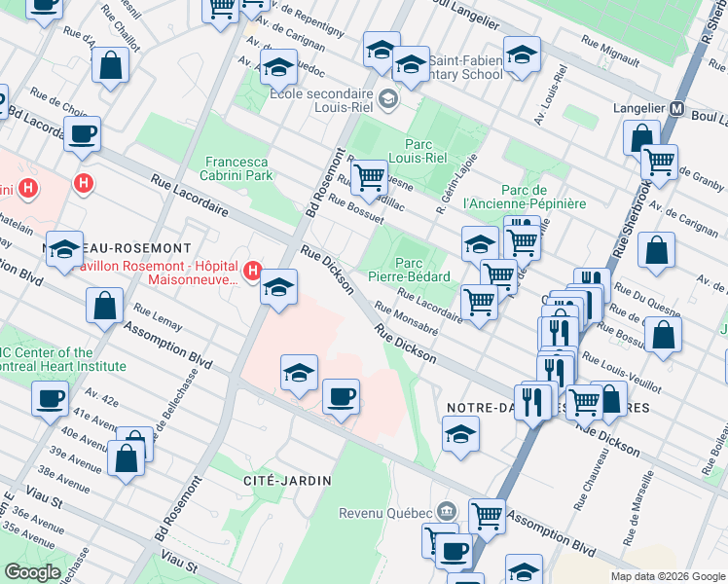This screenshot has width=728, height=584.
Task: Click the Revenu Québec government building icon
Action: pos(448,512)
